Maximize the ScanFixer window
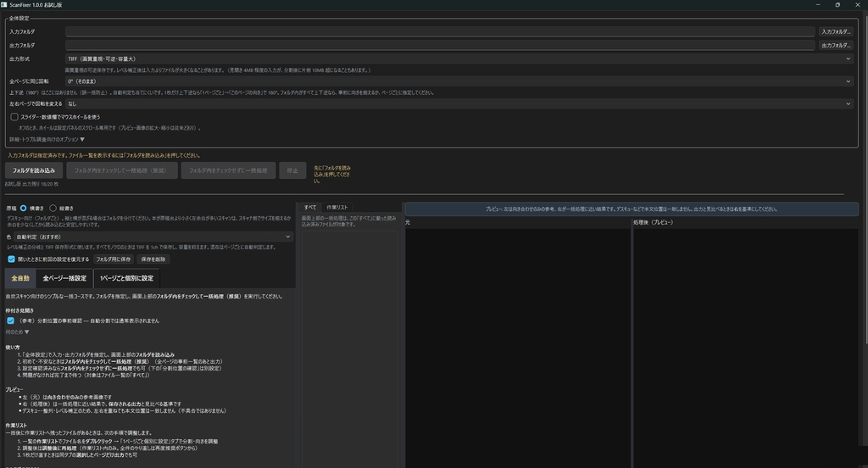The width and height of the screenshot is (868, 468). [837, 4]
